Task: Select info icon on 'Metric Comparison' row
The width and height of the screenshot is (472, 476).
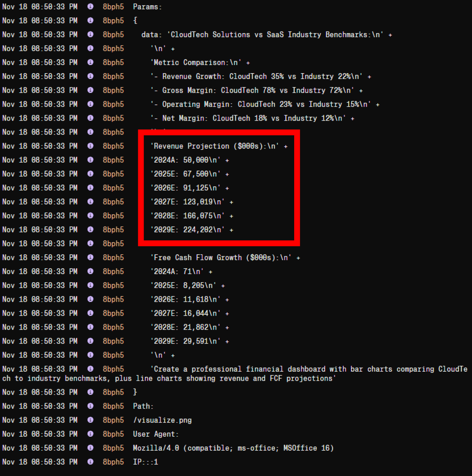Action: [x=90, y=62]
